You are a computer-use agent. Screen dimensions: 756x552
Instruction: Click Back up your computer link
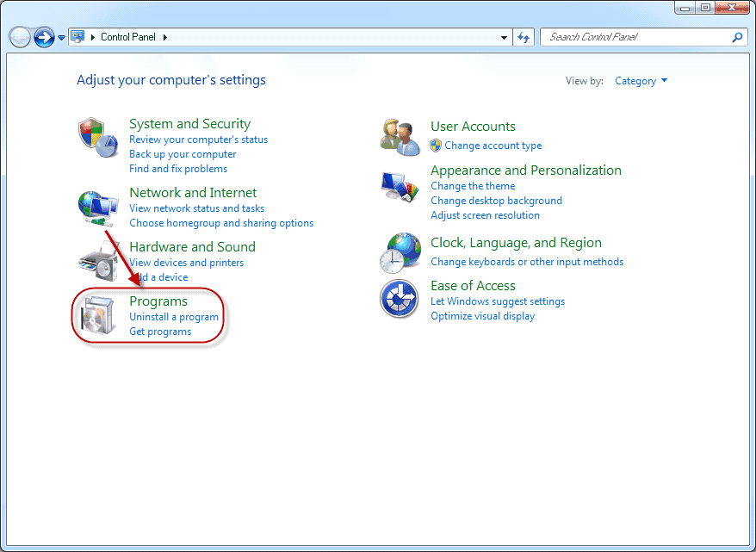(x=183, y=154)
